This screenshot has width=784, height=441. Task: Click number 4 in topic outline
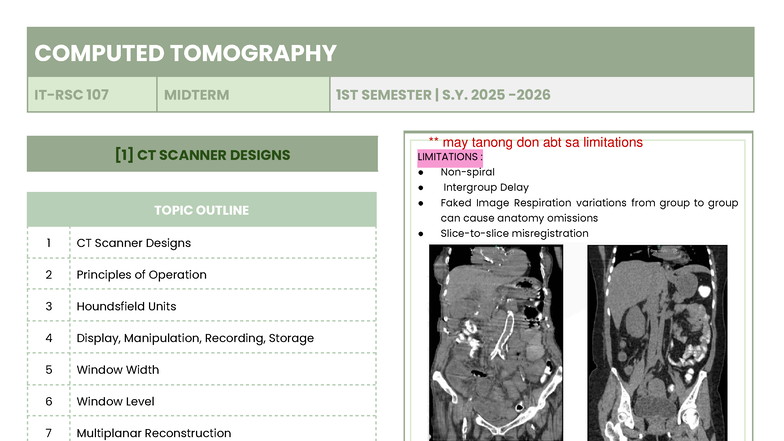[48, 338]
